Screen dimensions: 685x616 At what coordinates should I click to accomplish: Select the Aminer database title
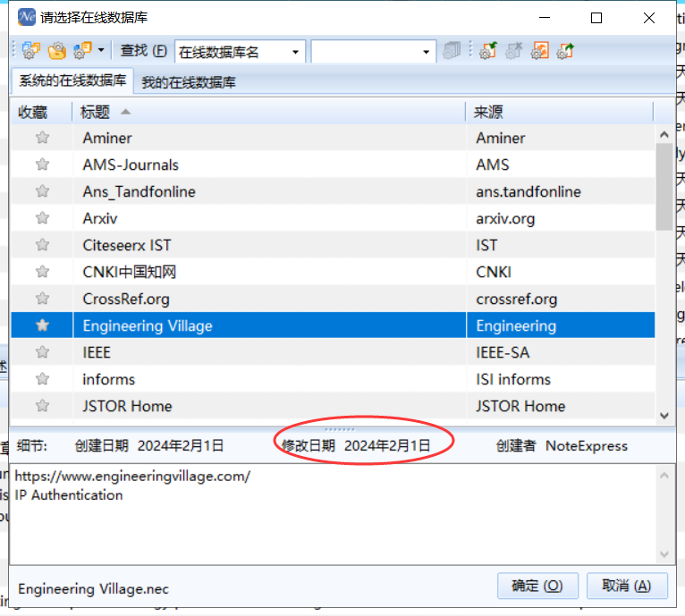click(x=107, y=138)
